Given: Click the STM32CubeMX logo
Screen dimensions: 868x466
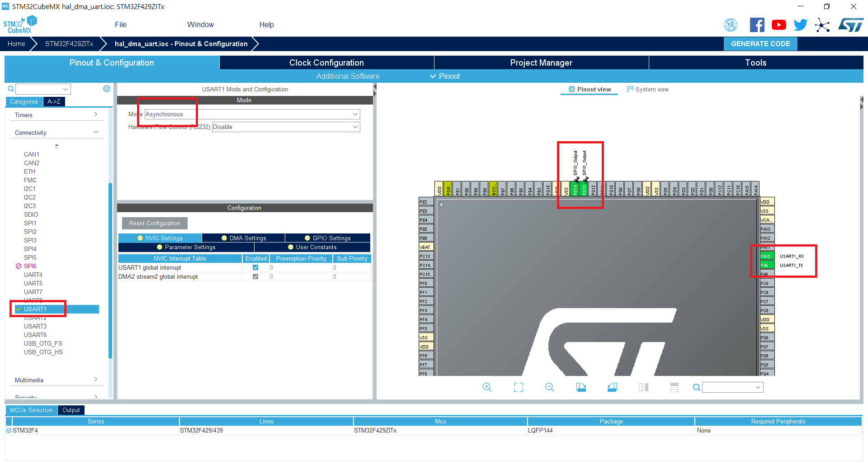Looking at the screenshot, I should 20,24.
